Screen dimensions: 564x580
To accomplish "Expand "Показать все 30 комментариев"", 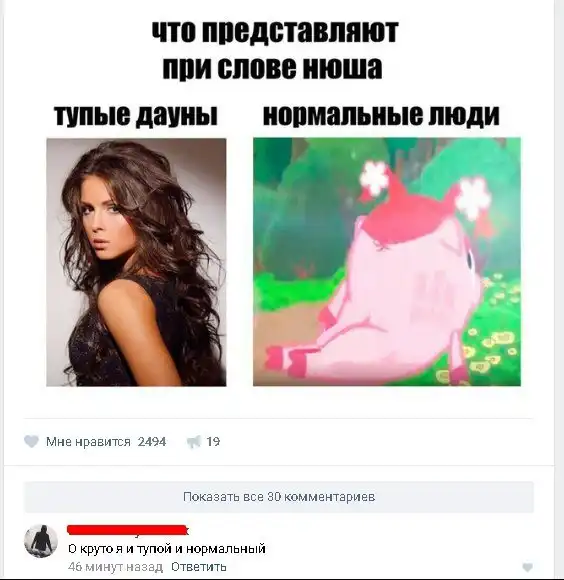I will coord(279,497).
